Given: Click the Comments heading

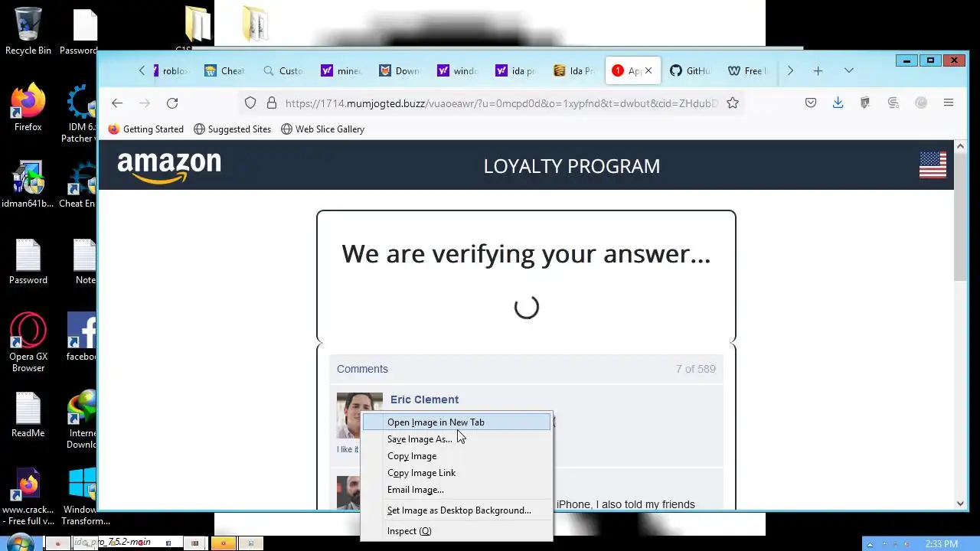Looking at the screenshot, I should [x=362, y=369].
